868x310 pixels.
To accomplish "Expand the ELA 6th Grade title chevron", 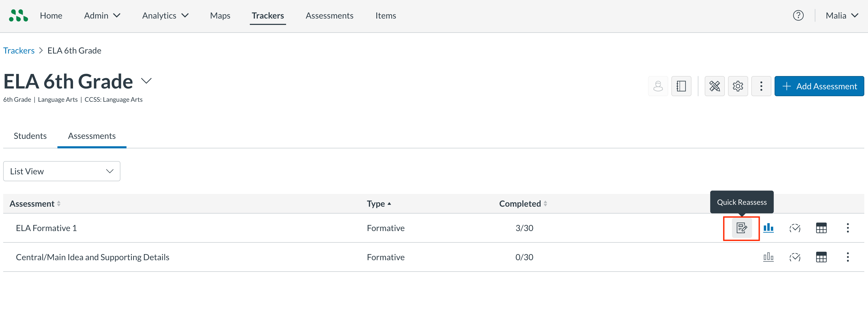I will pos(146,81).
